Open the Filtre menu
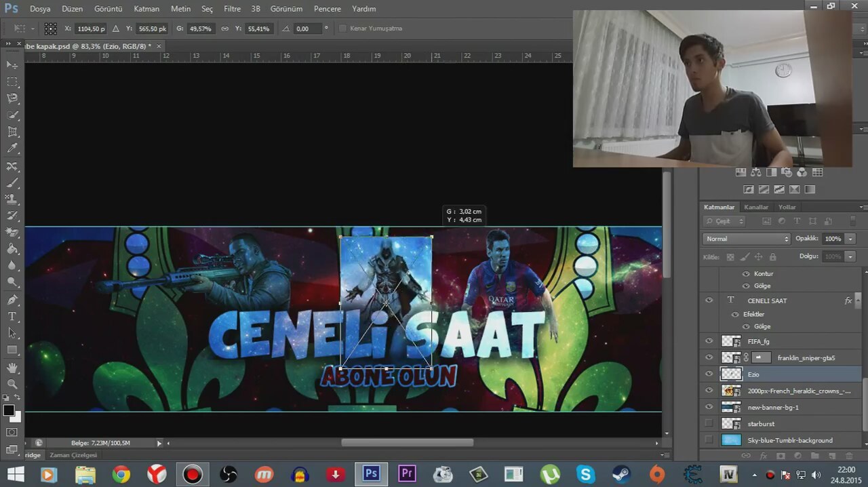 pos(233,9)
